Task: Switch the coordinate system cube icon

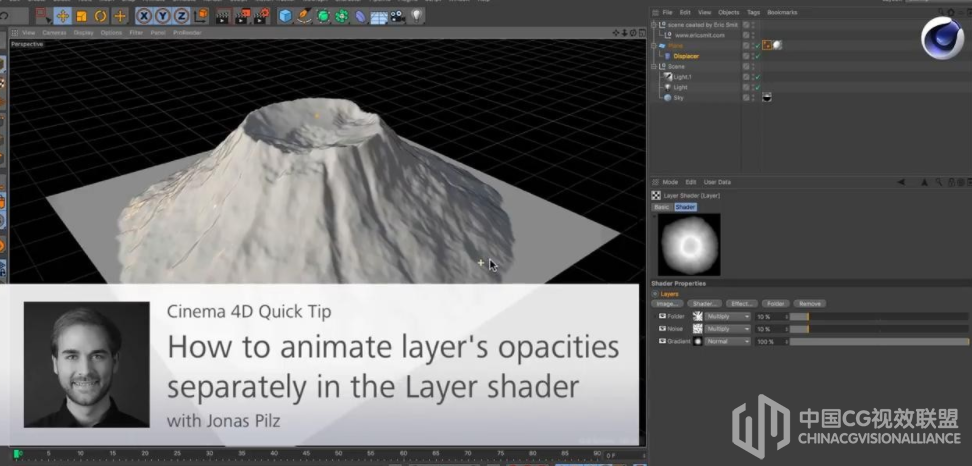Action: click(x=200, y=16)
